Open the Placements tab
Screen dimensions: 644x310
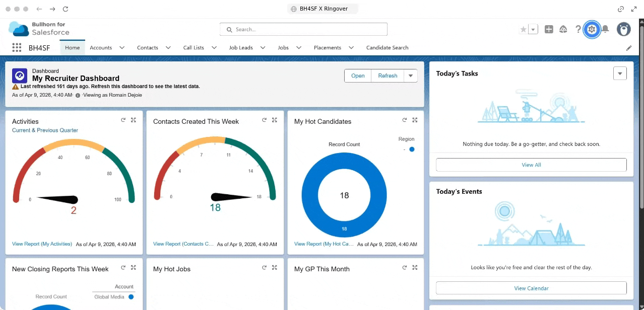click(328, 48)
